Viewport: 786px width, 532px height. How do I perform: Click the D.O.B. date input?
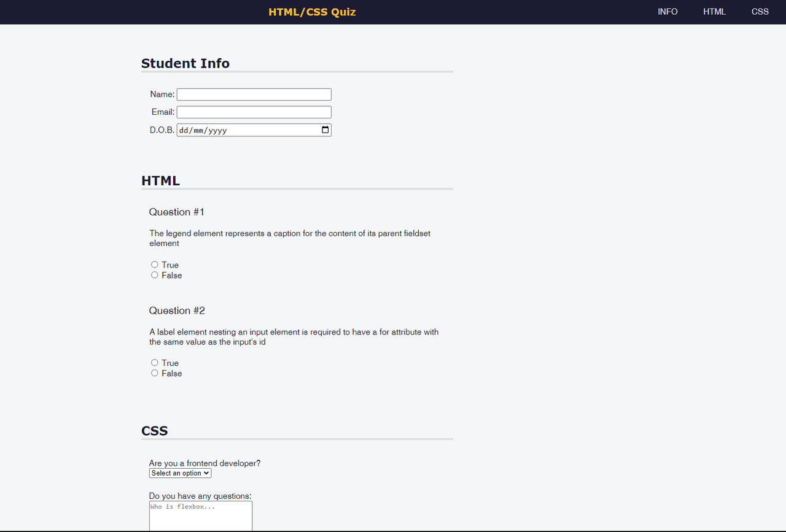(x=246, y=129)
